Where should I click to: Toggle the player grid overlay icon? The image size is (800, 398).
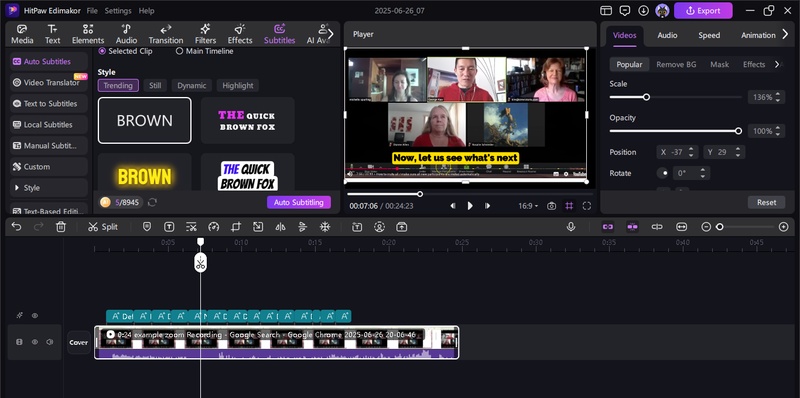tap(569, 206)
